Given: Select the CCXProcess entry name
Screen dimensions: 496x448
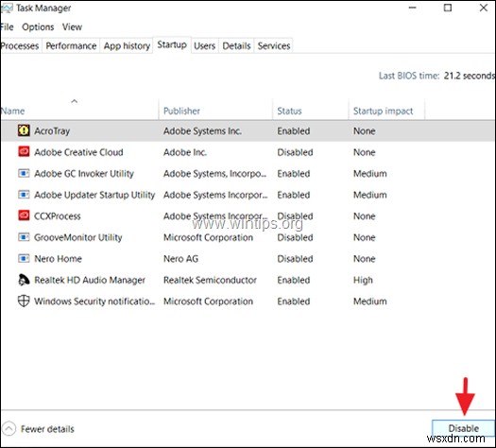Looking at the screenshot, I should (58, 216).
